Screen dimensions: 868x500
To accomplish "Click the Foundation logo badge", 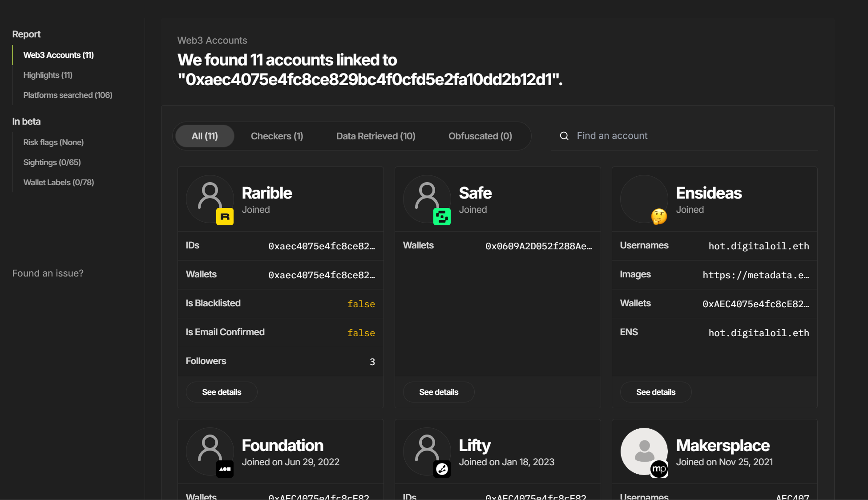I will (x=225, y=469).
